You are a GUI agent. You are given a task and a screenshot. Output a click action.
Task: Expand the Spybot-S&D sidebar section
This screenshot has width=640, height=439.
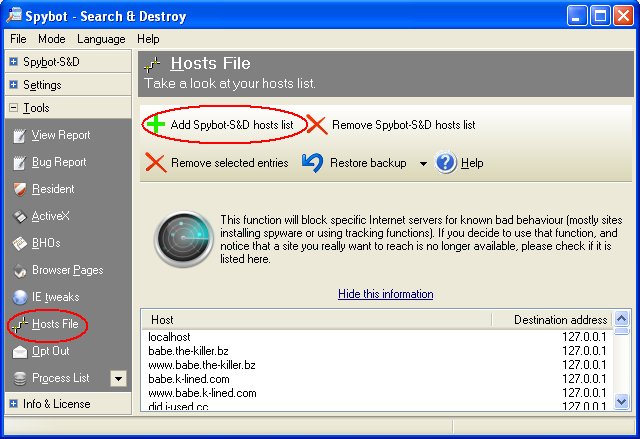pyautogui.click(x=13, y=62)
